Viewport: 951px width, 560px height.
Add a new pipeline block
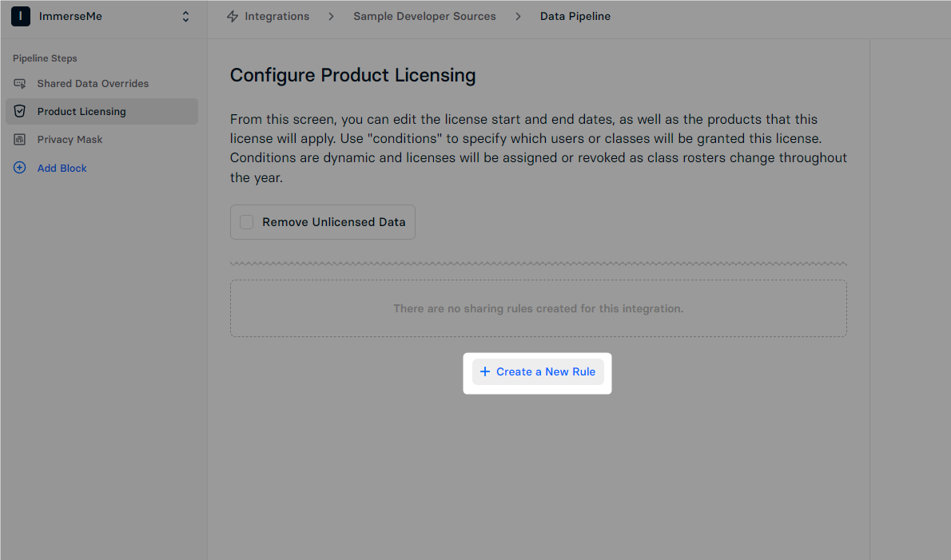(x=62, y=168)
